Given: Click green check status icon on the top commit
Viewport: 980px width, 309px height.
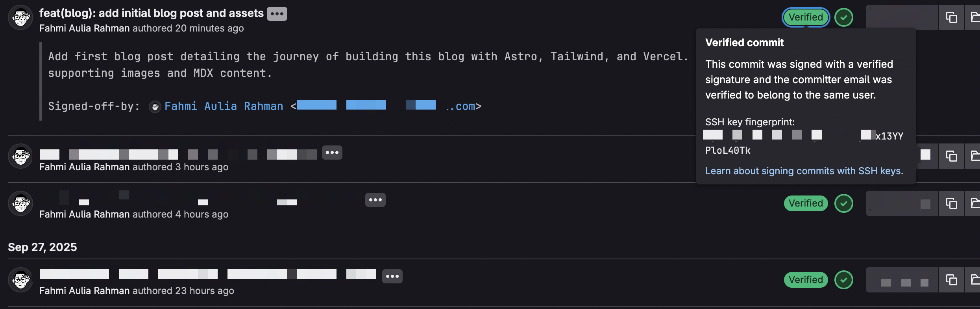Looking at the screenshot, I should pos(844,17).
